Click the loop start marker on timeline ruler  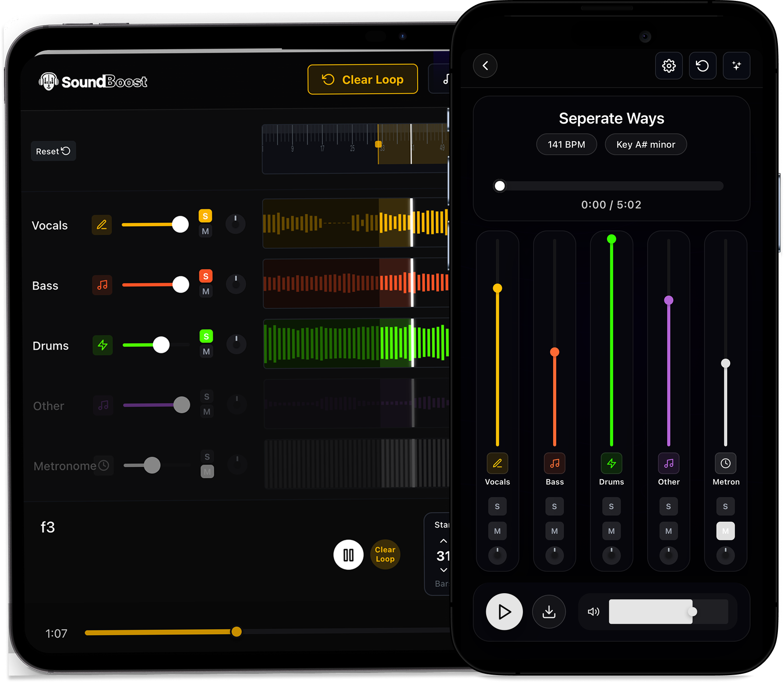(x=378, y=144)
